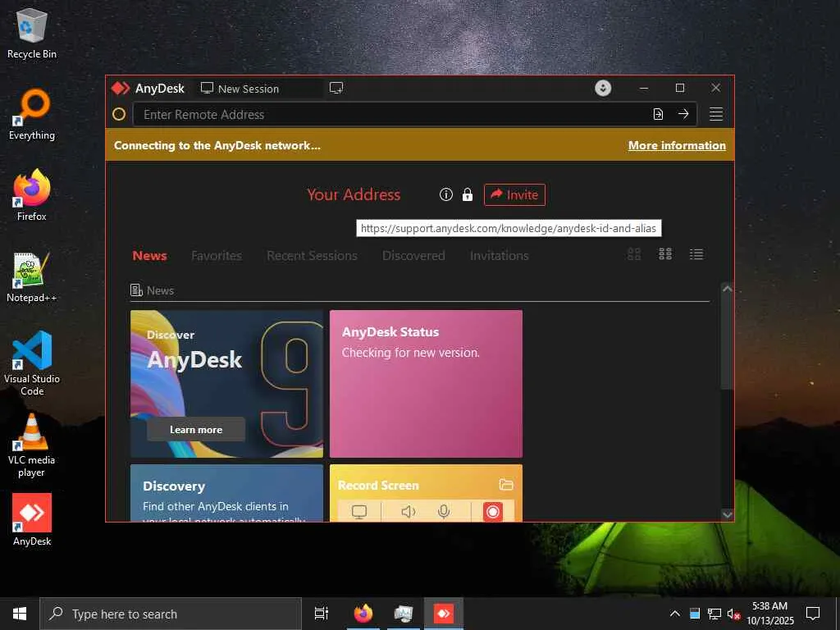
Task: Select Visual Studio Code desktop shortcut
Action: [32, 363]
